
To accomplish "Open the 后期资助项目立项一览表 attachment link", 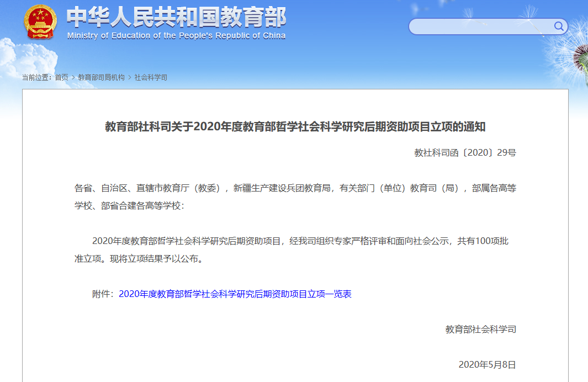I will (235, 294).
